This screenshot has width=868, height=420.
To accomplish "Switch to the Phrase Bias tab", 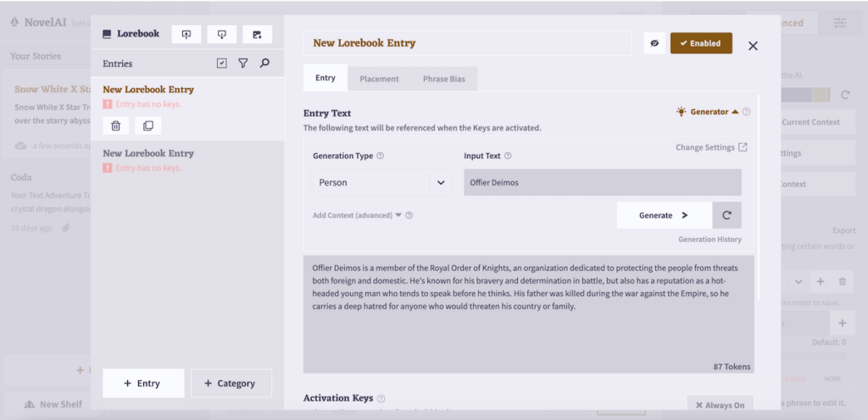I will click(x=444, y=79).
